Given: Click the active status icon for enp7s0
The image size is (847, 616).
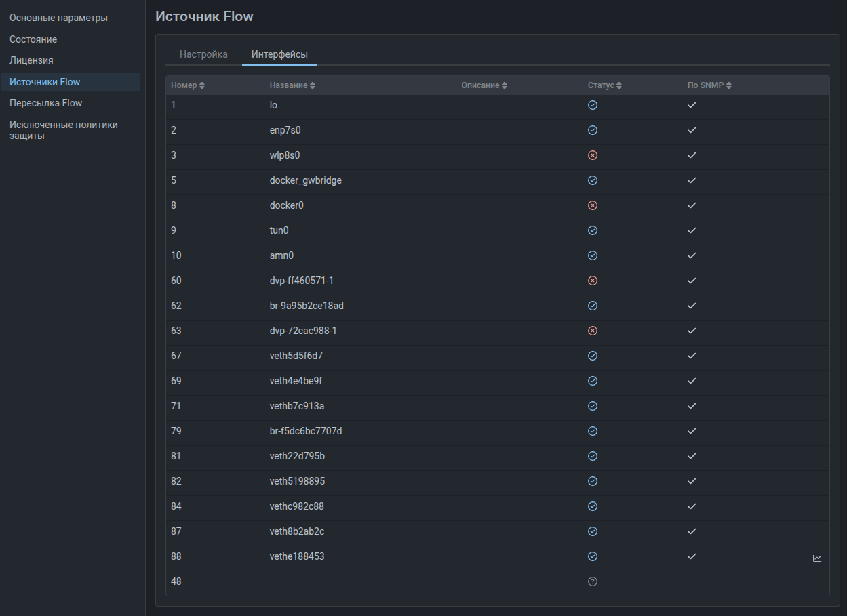Looking at the screenshot, I should point(593,130).
